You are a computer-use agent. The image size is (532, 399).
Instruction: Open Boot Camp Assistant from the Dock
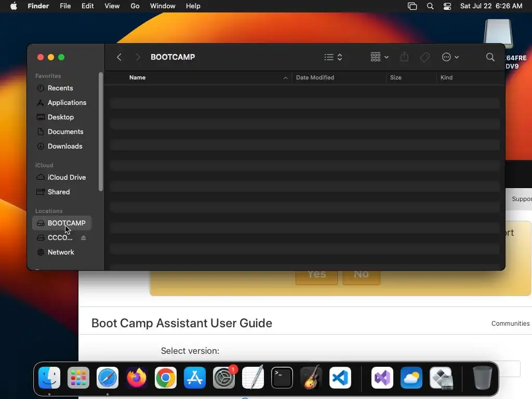[441, 378]
